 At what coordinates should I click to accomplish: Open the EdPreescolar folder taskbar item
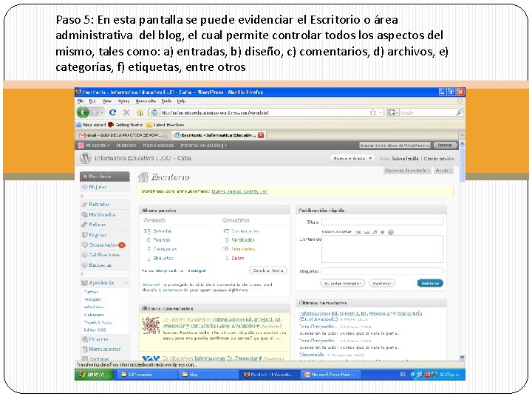coord(147,375)
